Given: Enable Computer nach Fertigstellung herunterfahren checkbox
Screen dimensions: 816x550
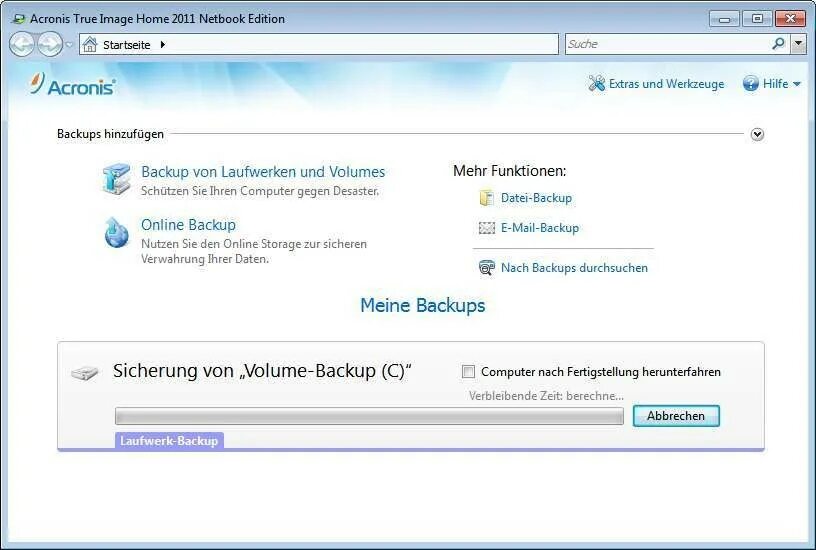Looking at the screenshot, I should (468, 372).
